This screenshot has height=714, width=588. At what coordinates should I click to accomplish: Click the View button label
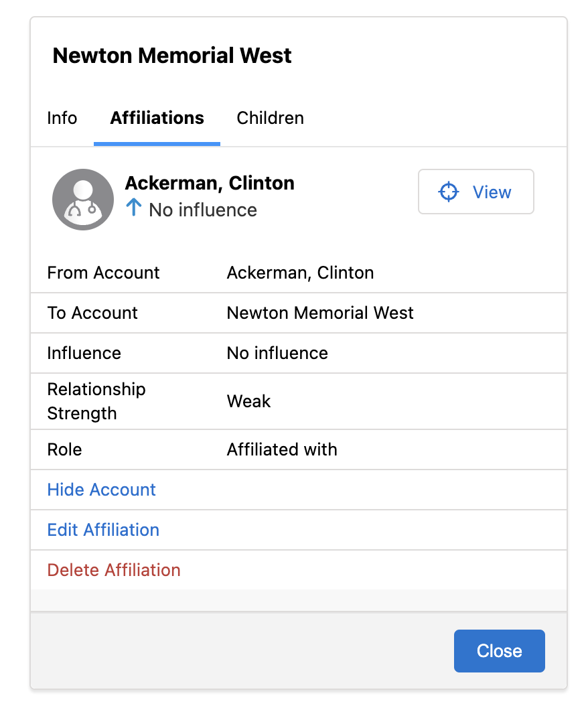click(x=492, y=192)
